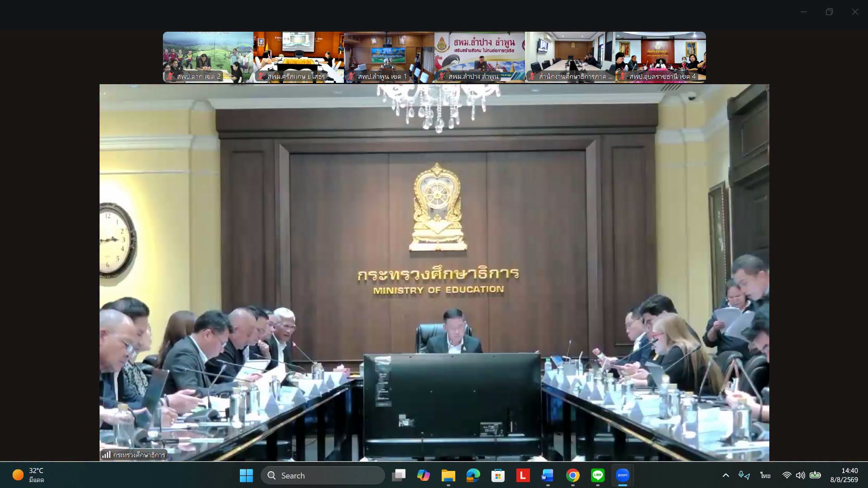Open Microsoft Store from the taskbar

498,475
